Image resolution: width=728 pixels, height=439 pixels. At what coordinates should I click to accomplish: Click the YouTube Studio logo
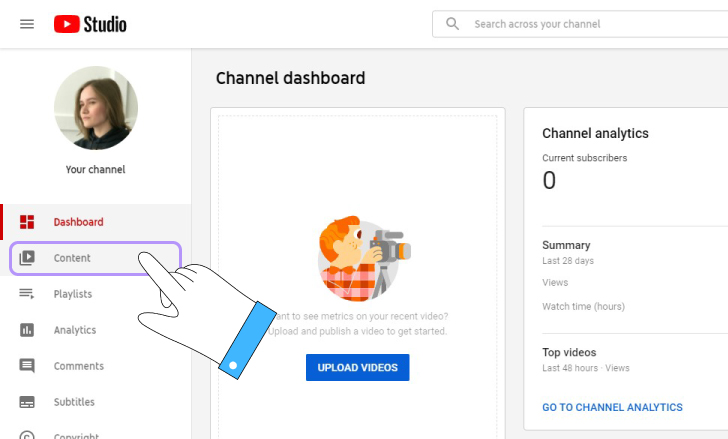(90, 24)
